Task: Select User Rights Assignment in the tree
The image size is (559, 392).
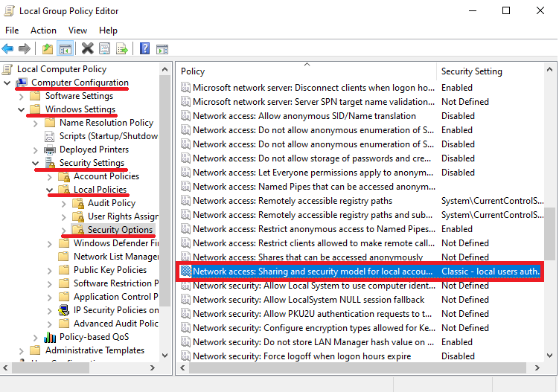Action: point(123,216)
